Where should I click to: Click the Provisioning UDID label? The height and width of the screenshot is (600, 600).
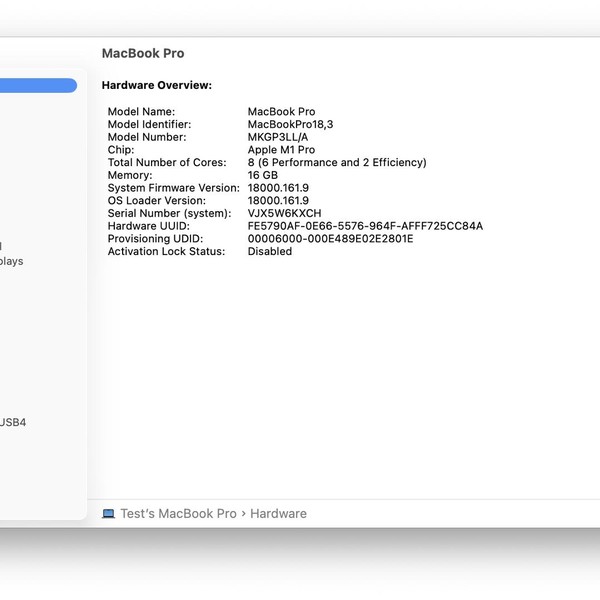coord(155,239)
